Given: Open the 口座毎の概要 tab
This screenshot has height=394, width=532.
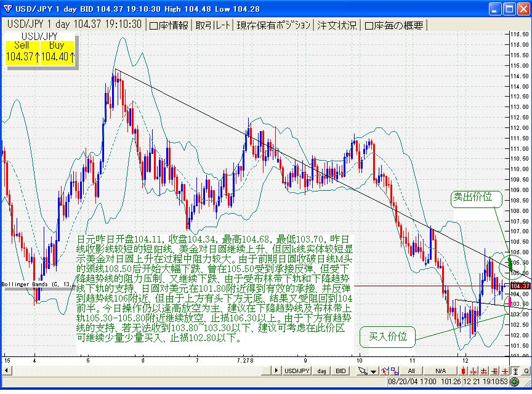Looking at the screenshot, I should [x=394, y=25].
